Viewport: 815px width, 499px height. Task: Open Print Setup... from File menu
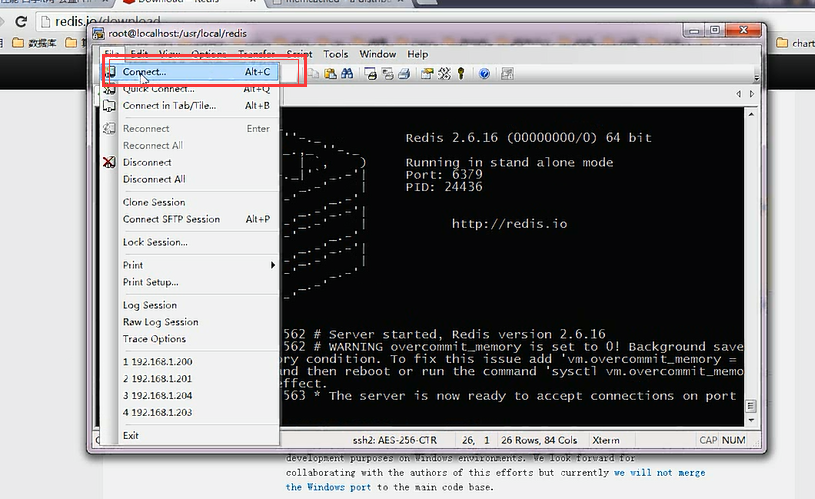pyautogui.click(x=189, y=282)
